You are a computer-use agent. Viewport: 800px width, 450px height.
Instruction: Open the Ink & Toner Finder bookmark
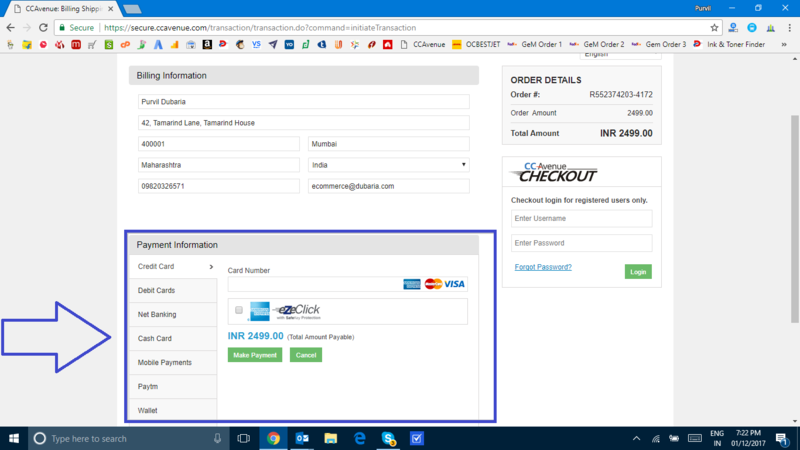730,45
